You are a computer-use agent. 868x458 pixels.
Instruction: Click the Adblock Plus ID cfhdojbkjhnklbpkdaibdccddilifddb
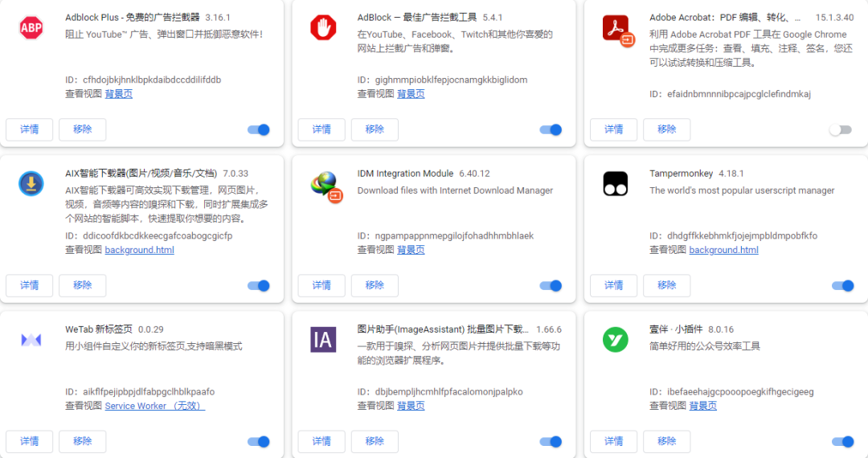[x=152, y=80]
